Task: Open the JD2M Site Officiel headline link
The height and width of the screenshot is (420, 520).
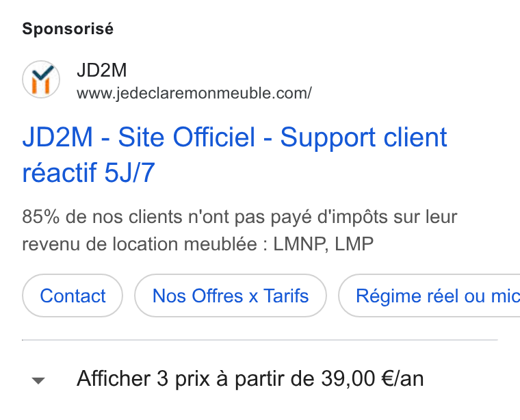Action: pos(235,155)
